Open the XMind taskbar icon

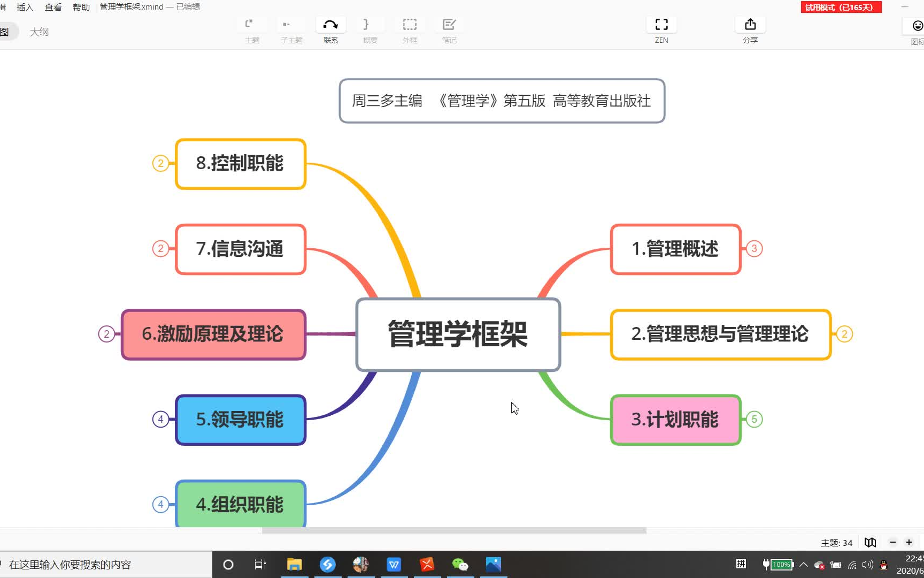(427, 564)
